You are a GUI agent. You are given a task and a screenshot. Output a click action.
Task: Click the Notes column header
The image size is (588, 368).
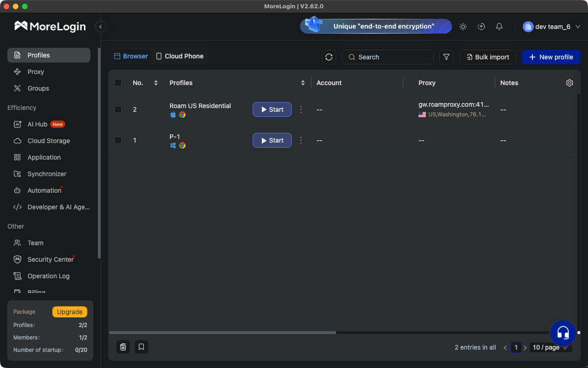[x=509, y=83]
